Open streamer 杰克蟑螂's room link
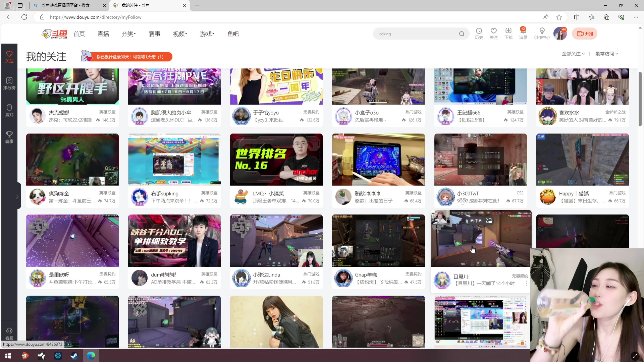The image size is (644, 362). (x=59, y=113)
